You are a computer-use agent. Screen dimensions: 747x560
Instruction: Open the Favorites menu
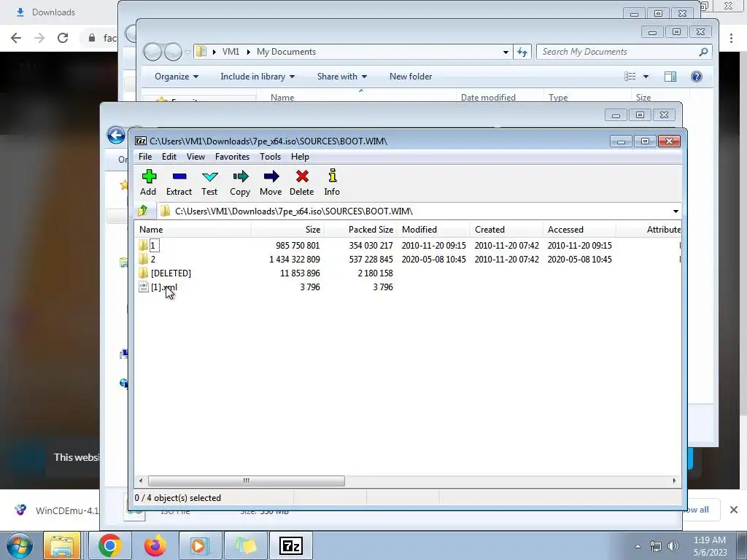[x=232, y=157]
